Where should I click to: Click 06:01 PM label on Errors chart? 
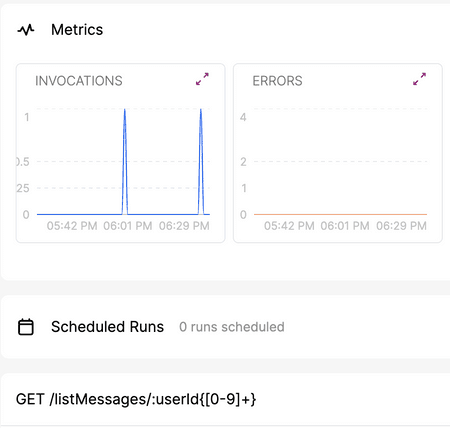point(345,226)
